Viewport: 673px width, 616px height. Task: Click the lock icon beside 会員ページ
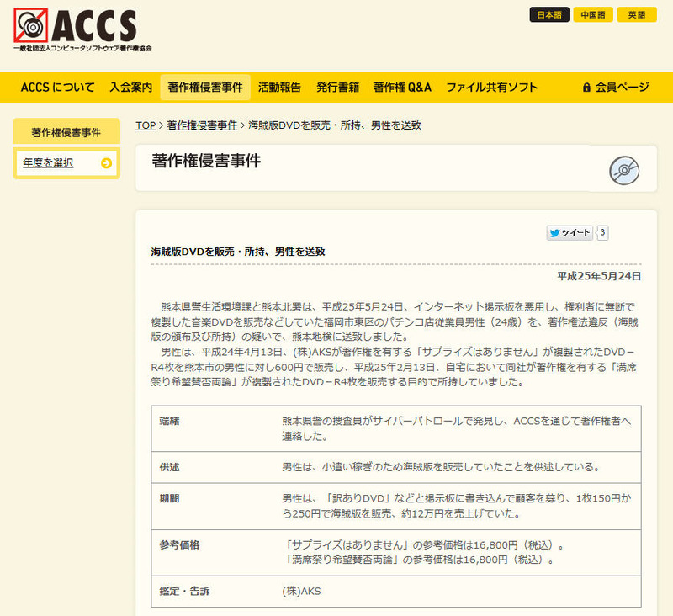(586, 88)
